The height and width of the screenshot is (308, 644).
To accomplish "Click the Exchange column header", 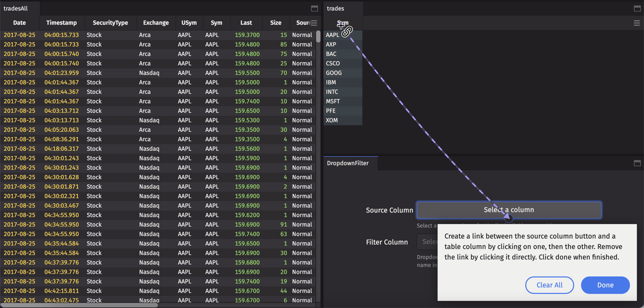I will click(x=156, y=23).
